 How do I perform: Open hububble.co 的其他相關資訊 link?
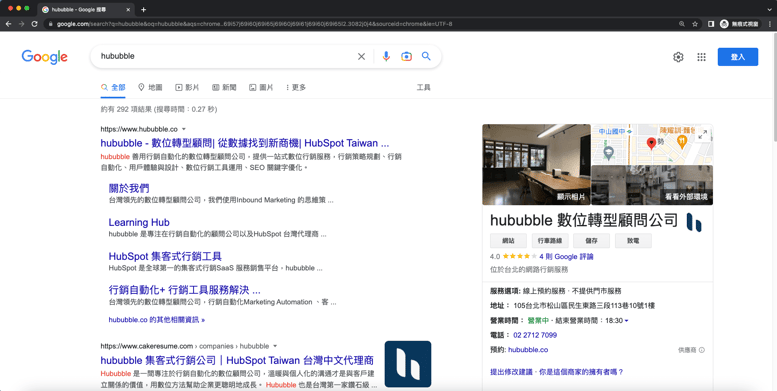click(157, 320)
